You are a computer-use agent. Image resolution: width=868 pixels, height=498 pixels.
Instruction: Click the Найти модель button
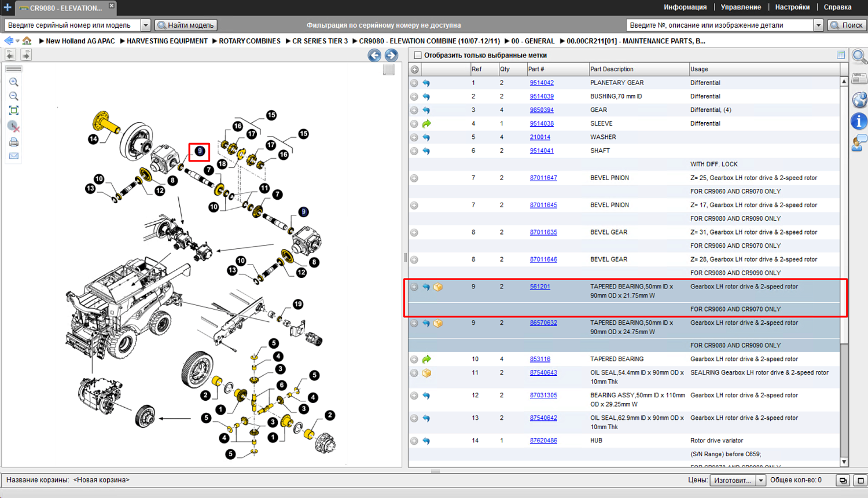pyautogui.click(x=186, y=25)
